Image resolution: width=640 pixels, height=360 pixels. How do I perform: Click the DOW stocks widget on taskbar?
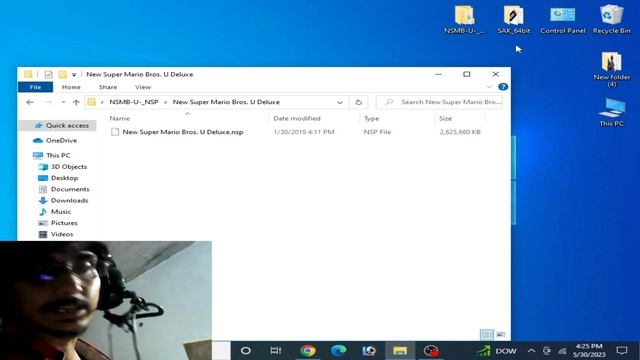(496, 351)
